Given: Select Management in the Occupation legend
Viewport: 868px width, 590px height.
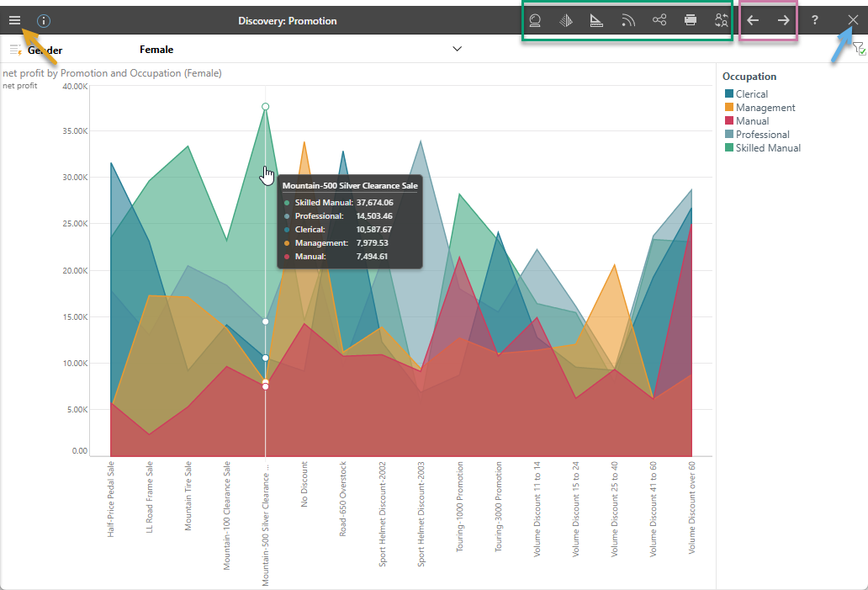Looking at the screenshot, I should click(765, 108).
